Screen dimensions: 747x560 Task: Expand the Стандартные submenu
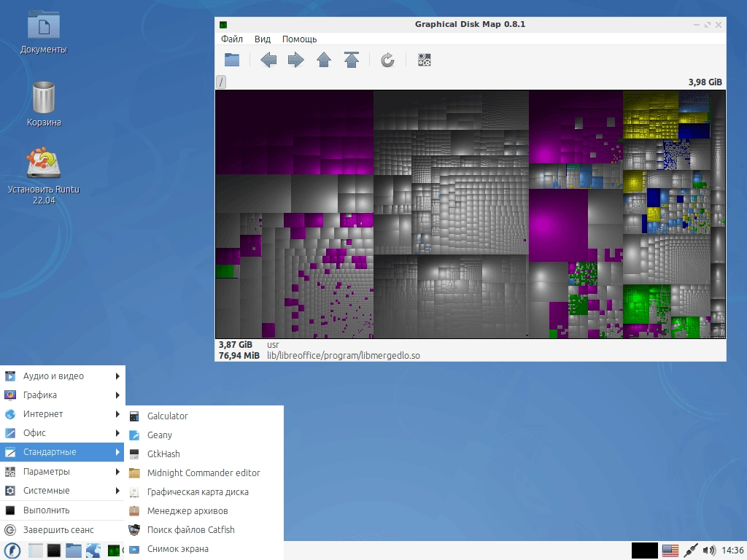pyautogui.click(x=62, y=452)
